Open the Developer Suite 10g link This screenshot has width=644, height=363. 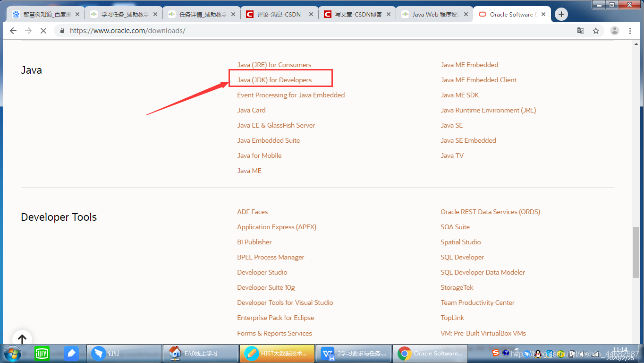click(266, 287)
